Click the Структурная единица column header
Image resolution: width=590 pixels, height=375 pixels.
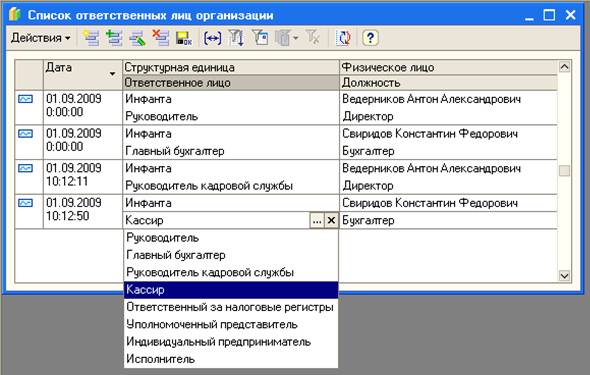coord(231,67)
